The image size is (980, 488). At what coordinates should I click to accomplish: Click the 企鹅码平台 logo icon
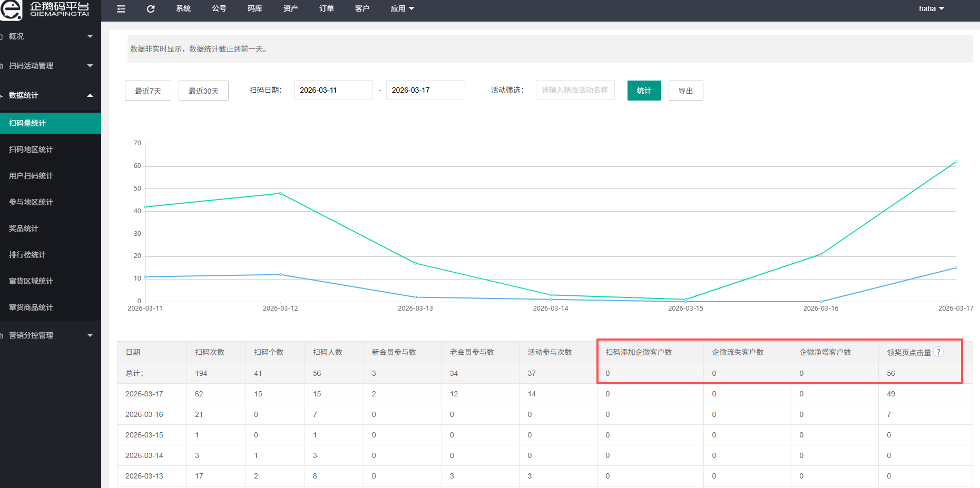click(11, 9)
